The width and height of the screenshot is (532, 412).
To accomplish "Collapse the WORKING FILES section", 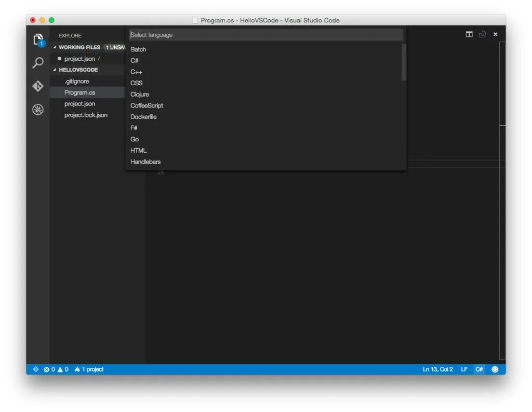I will [55, 47].
